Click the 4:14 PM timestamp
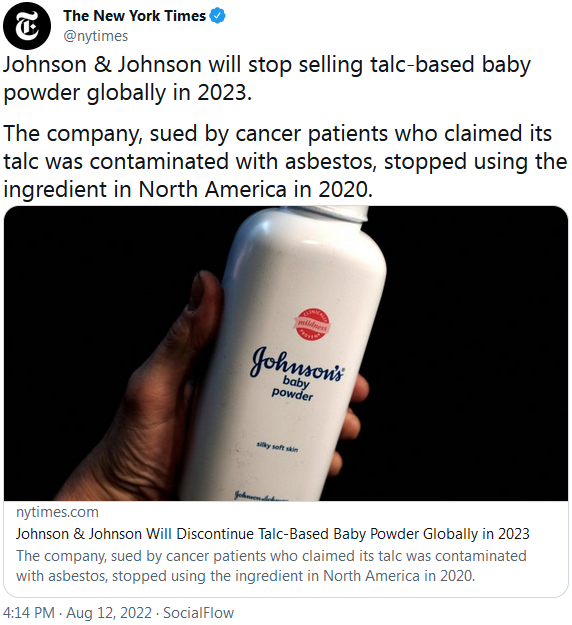 point(28,613)
